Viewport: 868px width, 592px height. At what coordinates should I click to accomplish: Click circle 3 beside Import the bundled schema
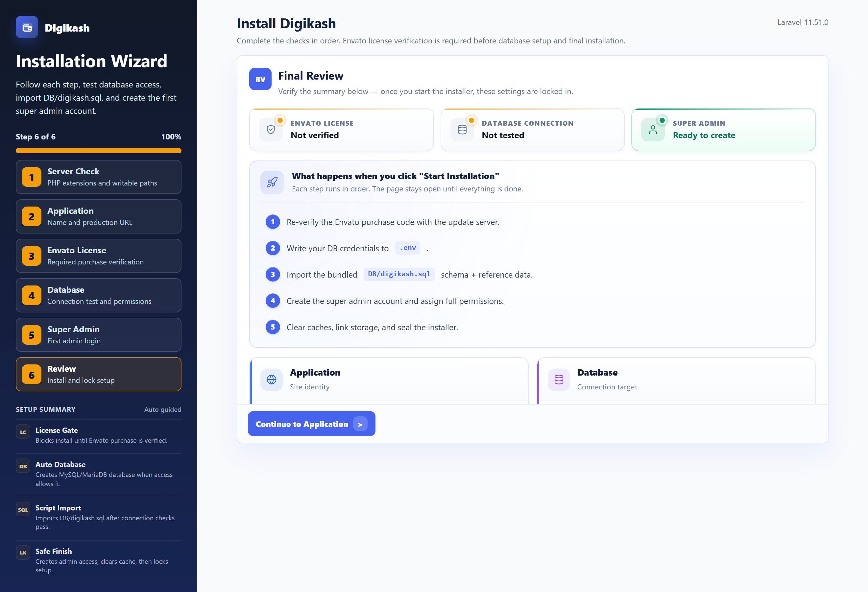(273, 275)
